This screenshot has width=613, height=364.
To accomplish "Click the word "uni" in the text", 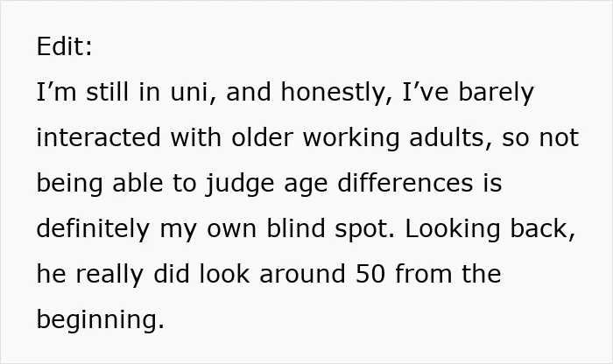I will pos(188,92).
